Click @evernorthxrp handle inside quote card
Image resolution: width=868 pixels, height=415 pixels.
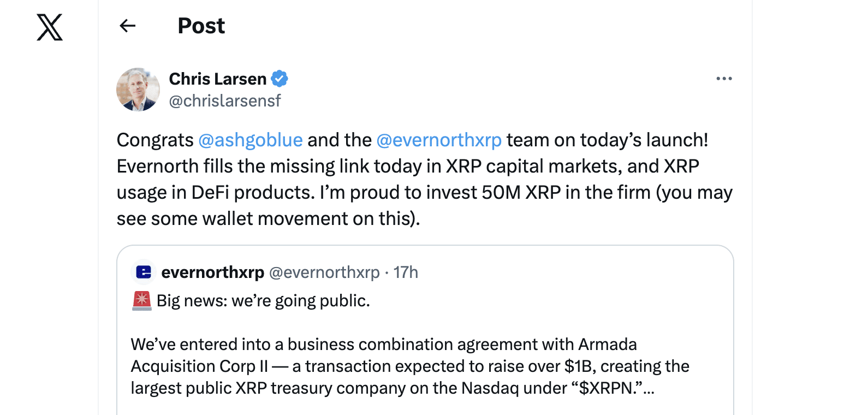(324, 272)
